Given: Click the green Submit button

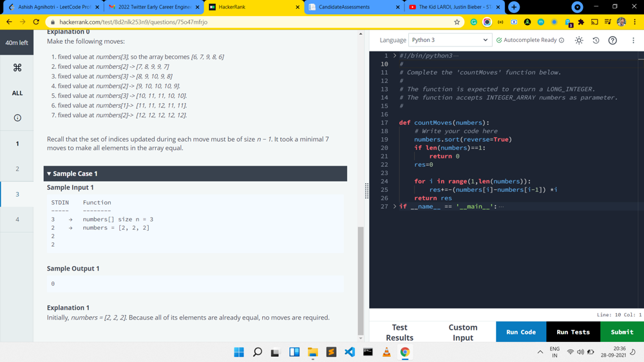Looking at the screenshot, I should (x=621, y=332).
